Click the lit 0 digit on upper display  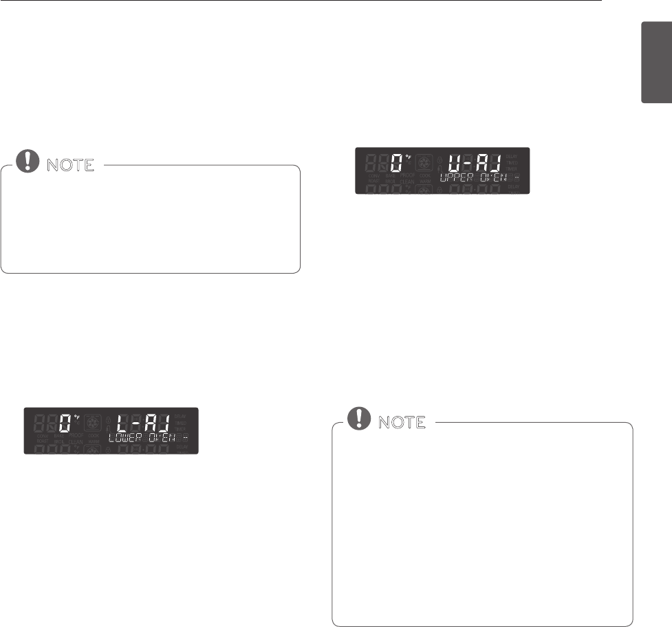(x=395, y=163)
